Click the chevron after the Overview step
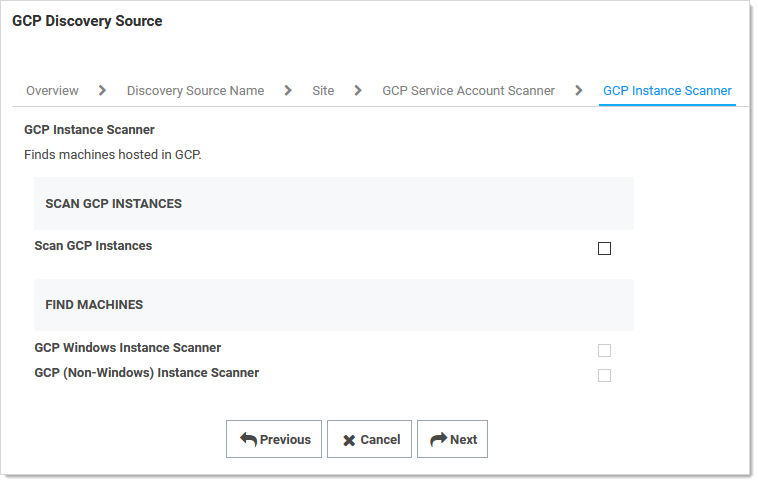Viewport: 758px width, 483px height. coord(102,90)
